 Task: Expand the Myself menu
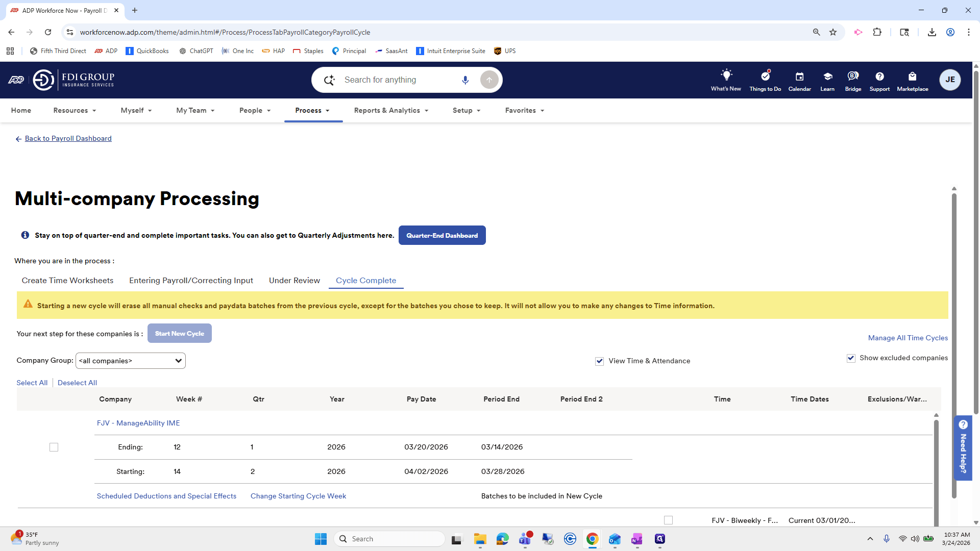click(x=136, y=110)
